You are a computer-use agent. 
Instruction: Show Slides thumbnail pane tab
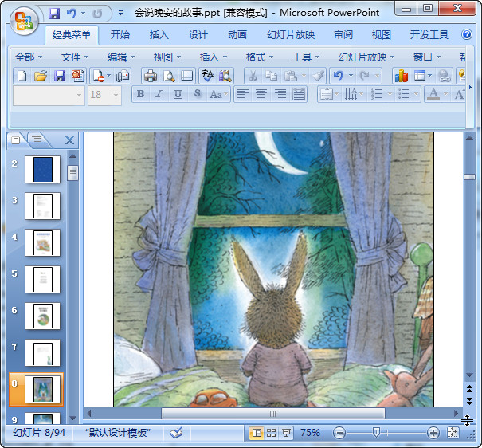tap(16, 140)
